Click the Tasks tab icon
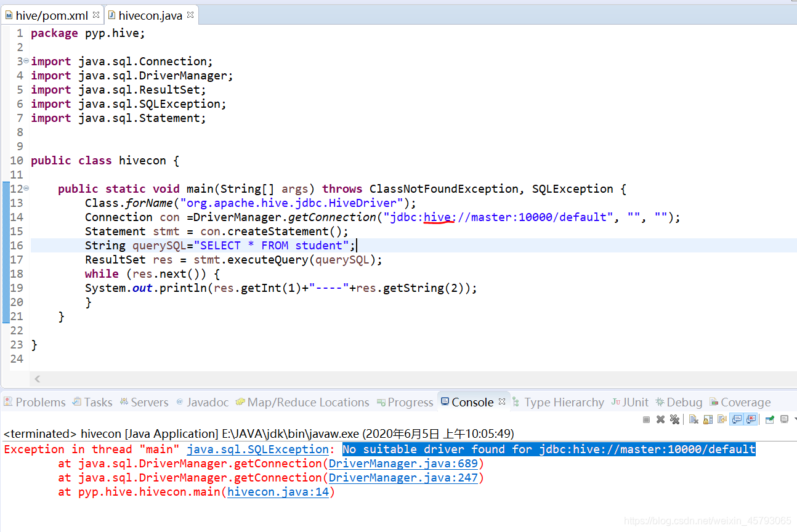Viewport: 797px width, 532px height. (x=77, y=402)
